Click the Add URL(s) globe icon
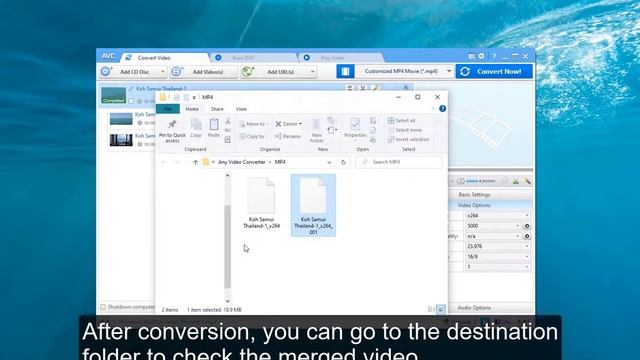 247,71
